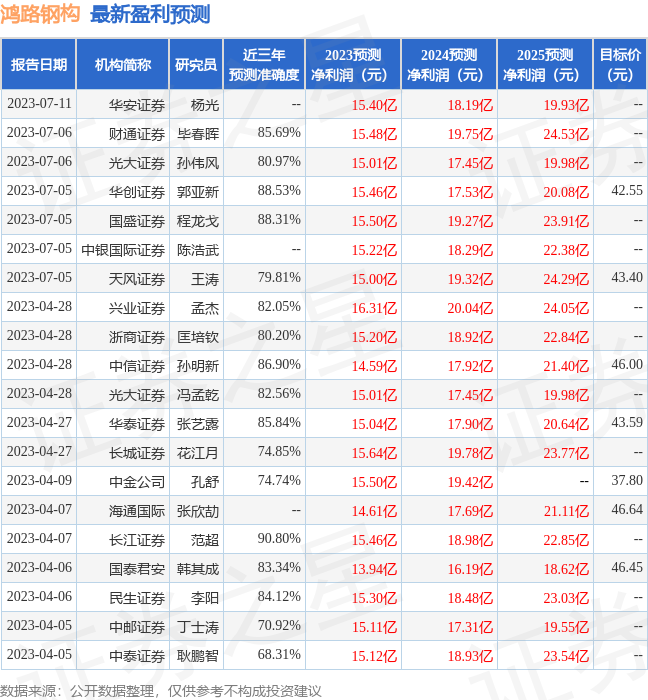Click the 37.80 target price
648x700 pixels.
627,481
